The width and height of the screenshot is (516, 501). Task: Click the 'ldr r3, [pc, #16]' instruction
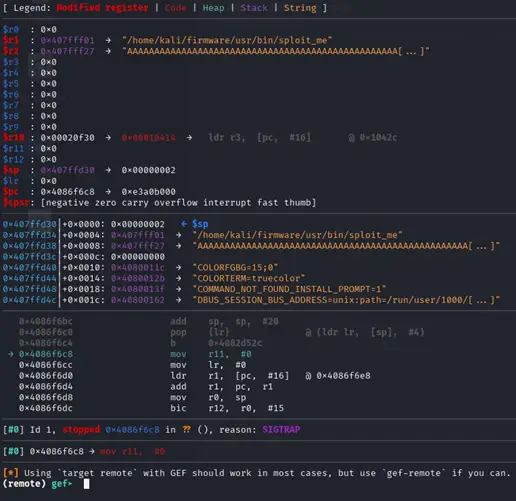click(x=259, y=137)
